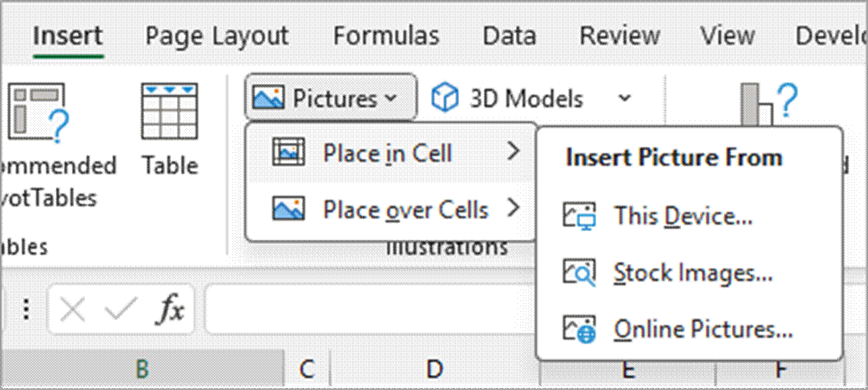
Task: Click the formula bar options dots
Action: pyautogui.click(x=27, y=310)
